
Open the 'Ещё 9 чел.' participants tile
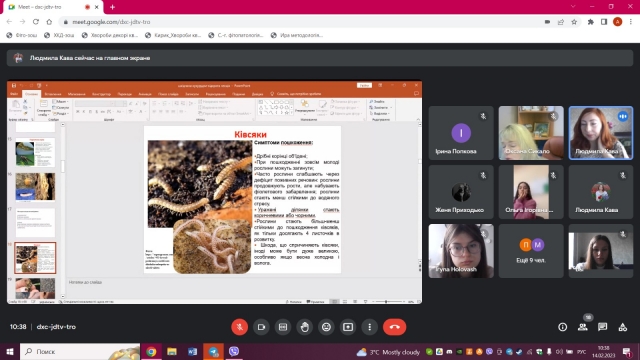531,251
